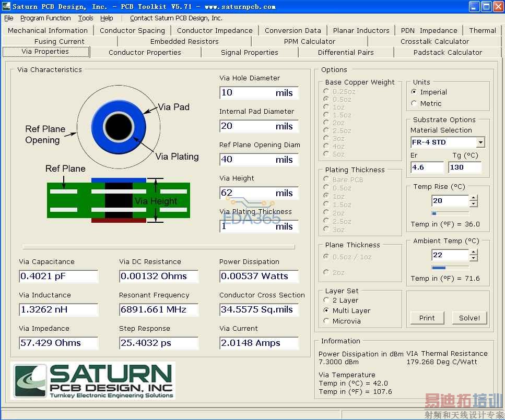The height and width of the screenshot is (420, 505).
Task: Click the via pad diagram illustration
Action: pos(119,126)
